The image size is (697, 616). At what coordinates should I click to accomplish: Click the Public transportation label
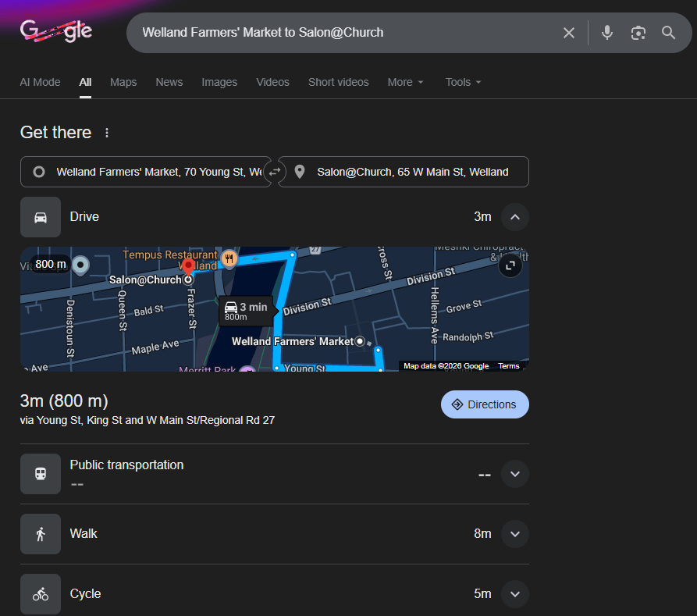point(126,465)
